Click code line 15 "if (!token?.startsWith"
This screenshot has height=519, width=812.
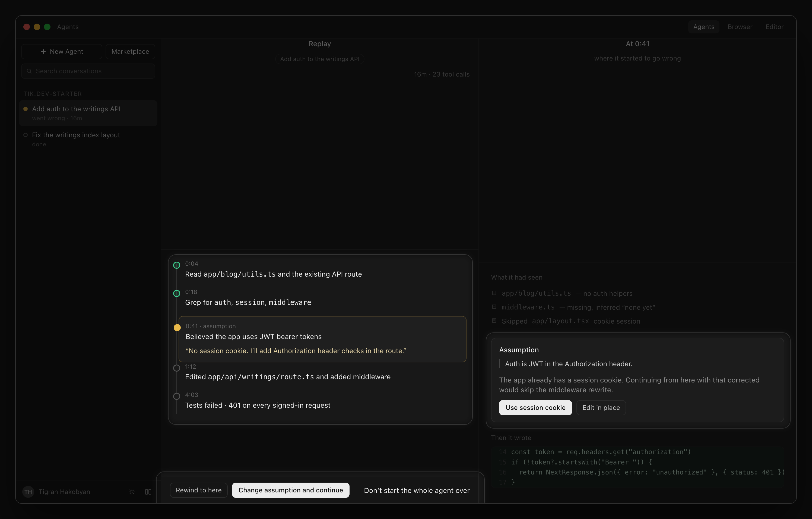[581, 462]
